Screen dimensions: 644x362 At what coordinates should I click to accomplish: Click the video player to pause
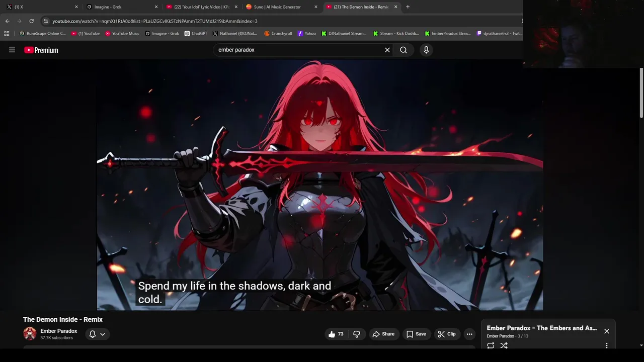coord(319,185)
